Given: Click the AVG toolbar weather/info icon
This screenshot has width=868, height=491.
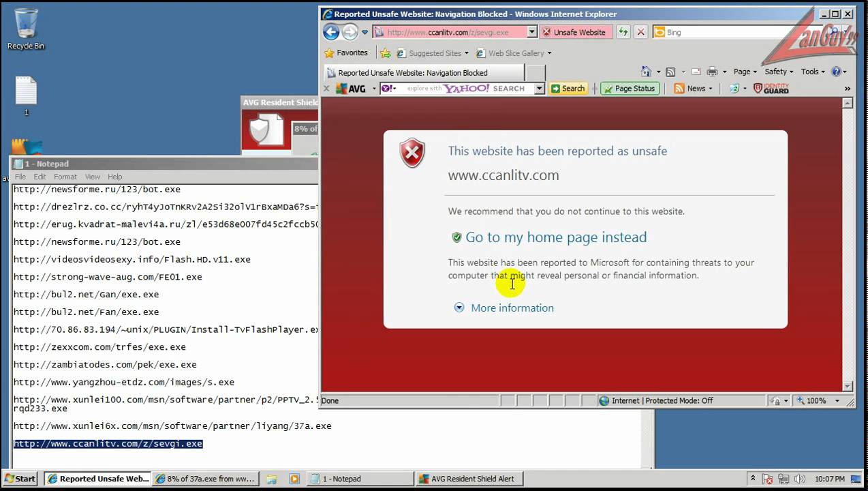Looking at the screenshot, I should click(734, 89).
